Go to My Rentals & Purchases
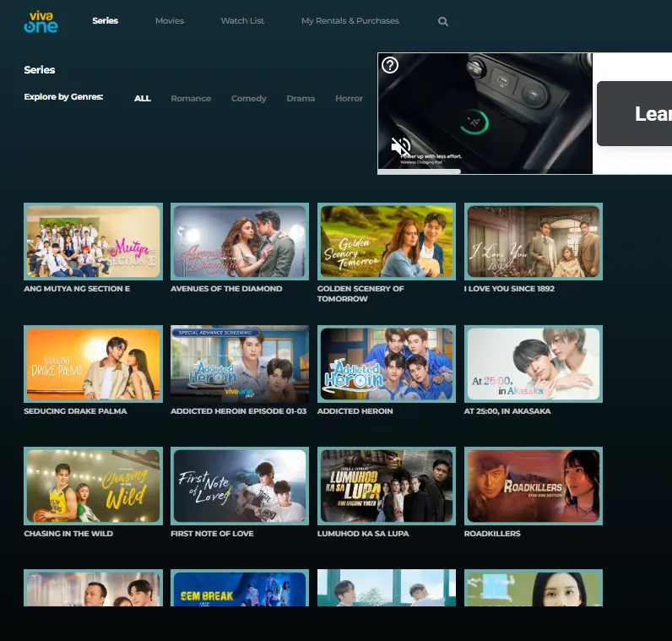The height and width of the screenshot is (641, 672). [350, 20]
